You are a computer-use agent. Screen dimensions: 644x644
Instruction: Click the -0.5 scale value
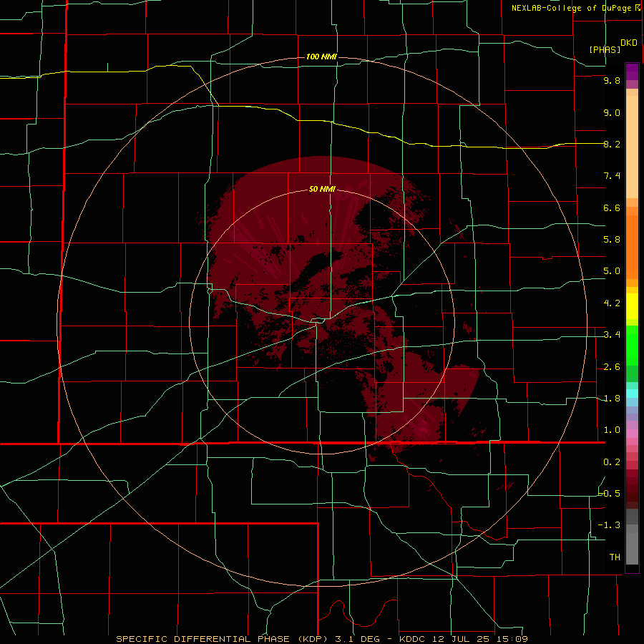coord(610,494)
